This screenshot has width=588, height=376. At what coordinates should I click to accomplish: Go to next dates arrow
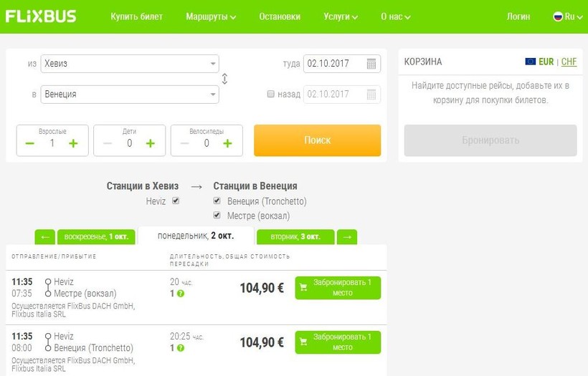coord(347,237)
